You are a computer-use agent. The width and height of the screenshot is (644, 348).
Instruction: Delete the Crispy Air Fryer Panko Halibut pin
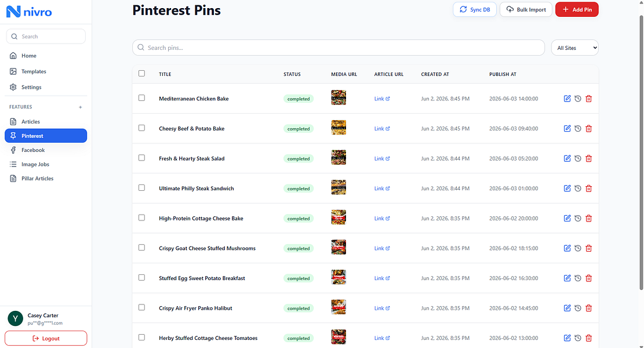coord(588,308)
